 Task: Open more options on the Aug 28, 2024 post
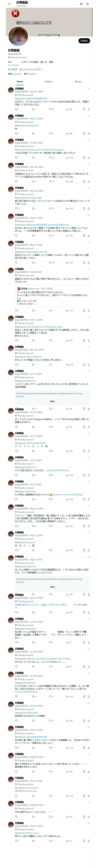[x=89, y=89]
